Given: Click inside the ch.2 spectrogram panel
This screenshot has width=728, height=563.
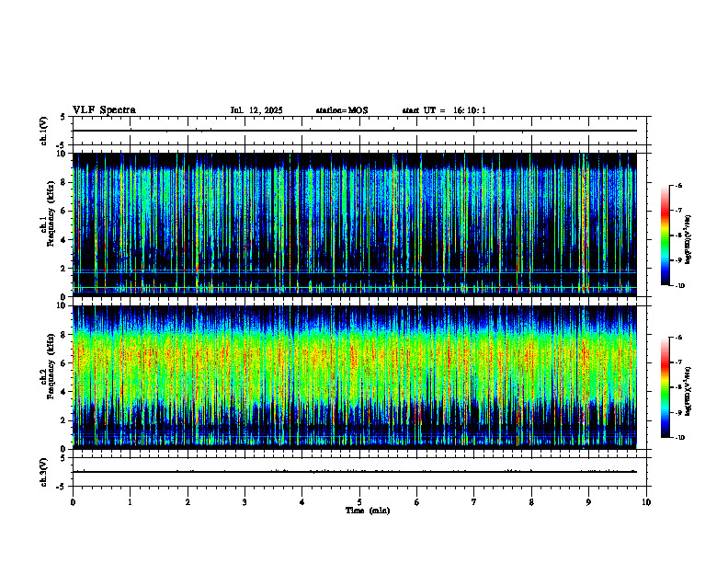Looking at the screenshot, I should pos(354,377).
